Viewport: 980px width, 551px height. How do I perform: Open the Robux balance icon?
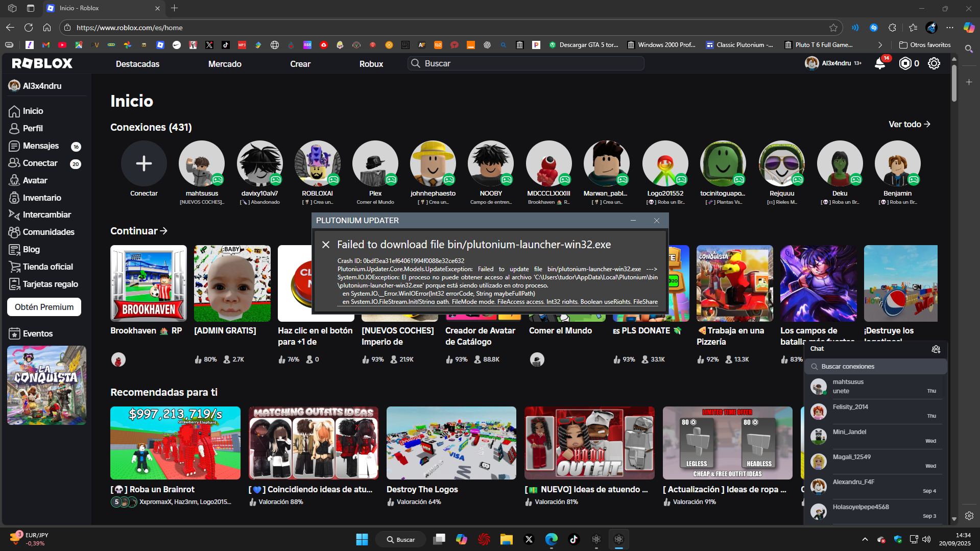point(905,63)
